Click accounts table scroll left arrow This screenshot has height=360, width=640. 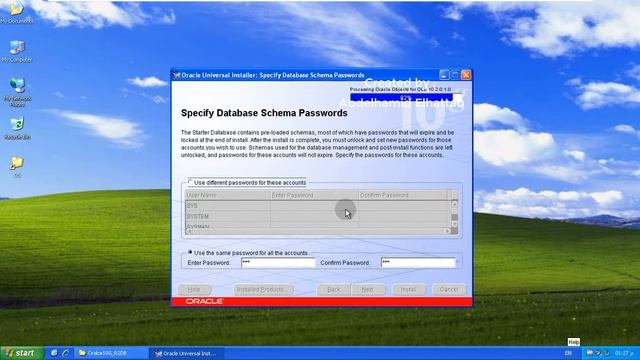click(x=189, y=231)
